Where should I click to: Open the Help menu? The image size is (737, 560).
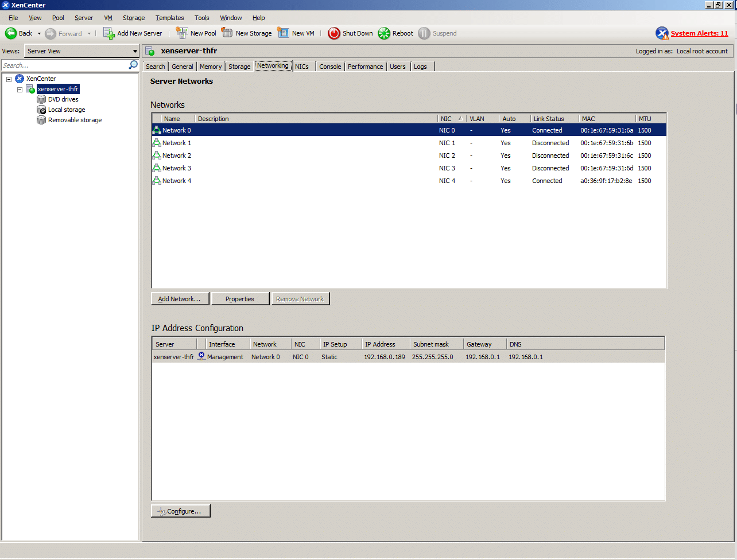[259, 18]
